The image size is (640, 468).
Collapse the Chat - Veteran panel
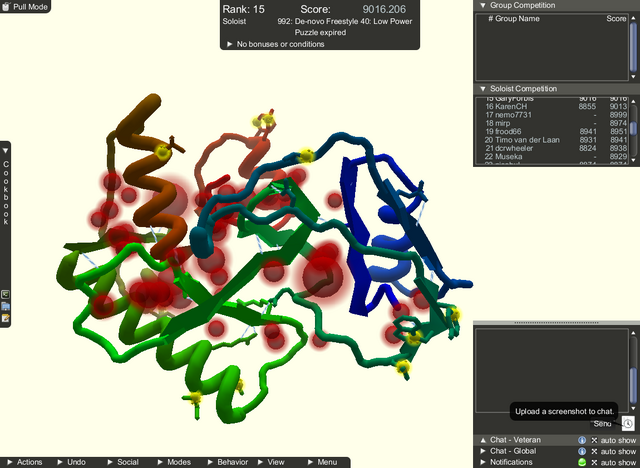point(483,440)
